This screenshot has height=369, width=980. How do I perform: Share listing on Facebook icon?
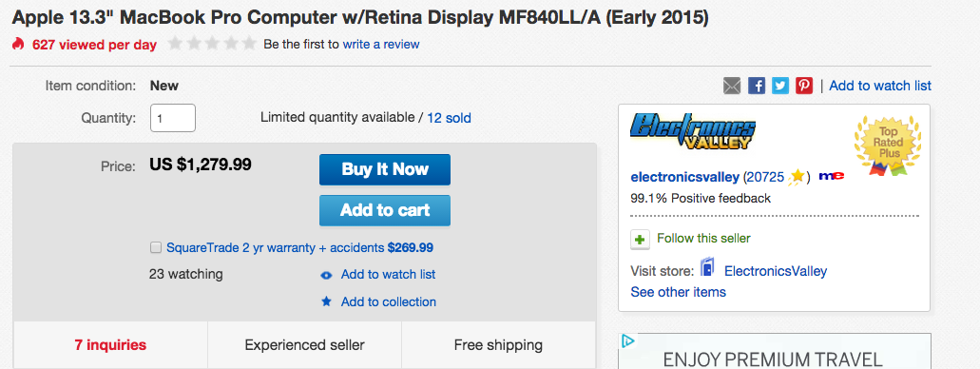[757, 86]
